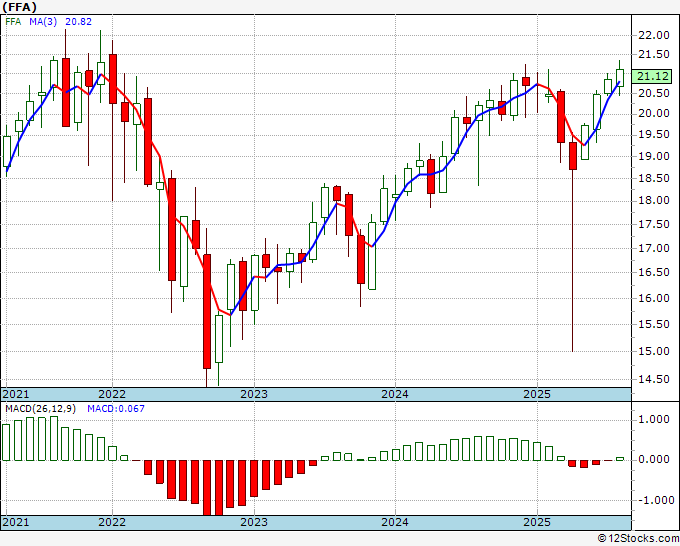Click 2021 on the price chart timeline

click(x=16, y=394)
